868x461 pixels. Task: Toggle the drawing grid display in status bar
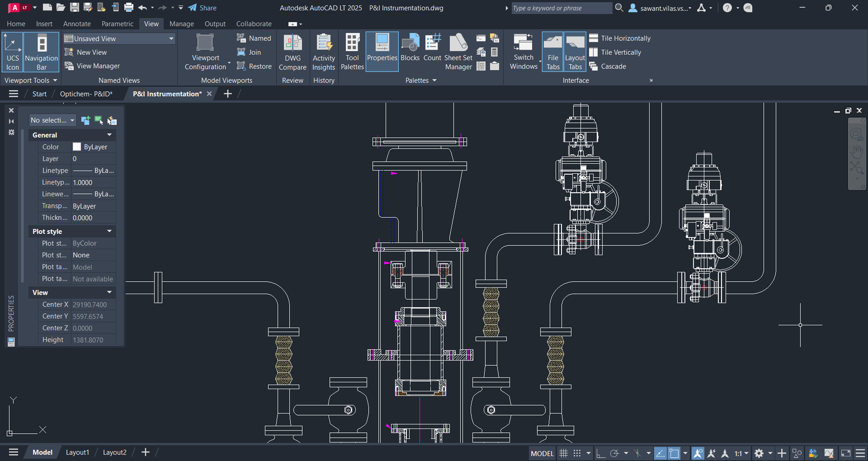click(564, 453)
